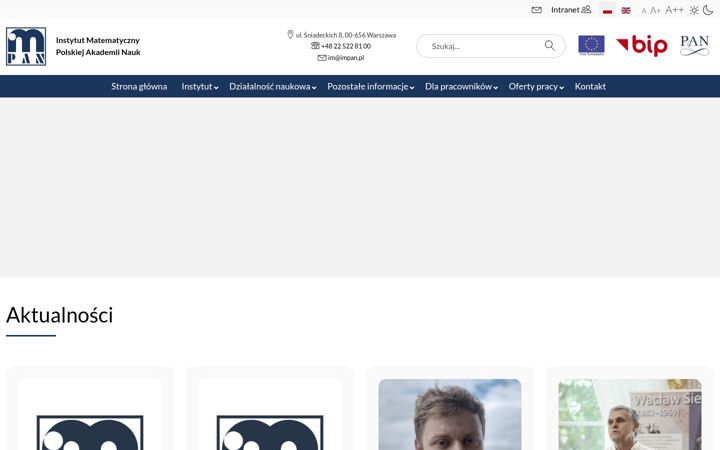
Task: Expand the Instytut menu
Action: point(200,86)
